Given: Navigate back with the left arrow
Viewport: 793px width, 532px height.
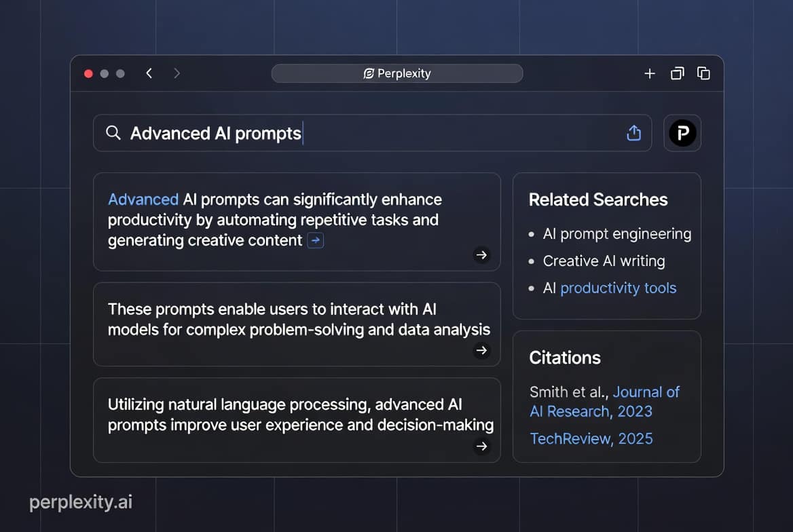Looking at the screenshot, I should click(x=149, y=73).
